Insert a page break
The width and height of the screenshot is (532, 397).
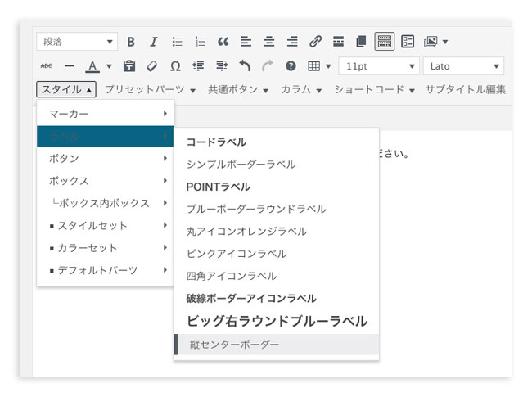pos(361,42)
